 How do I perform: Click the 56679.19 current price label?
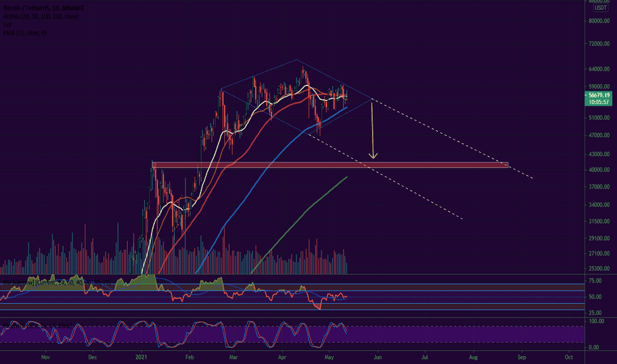tap(599, 95)
